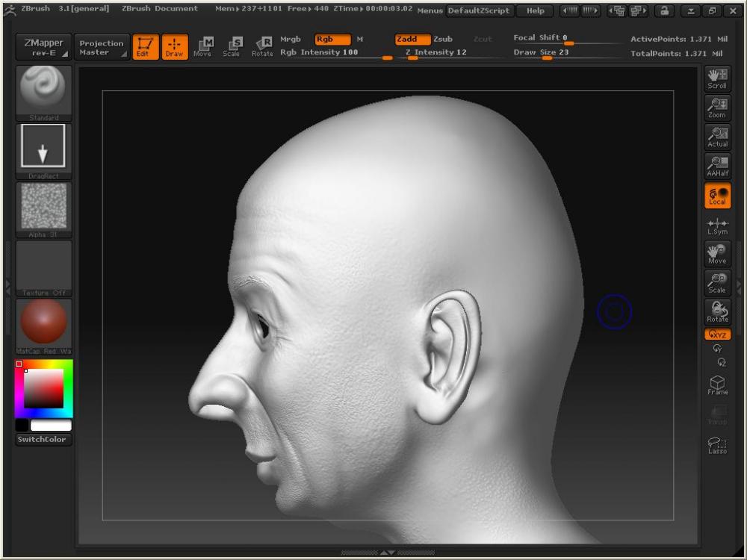Image resolution: width=747 pixels, height=560 pixels.
Task: Open the Menus list
Action: point(430,11)
